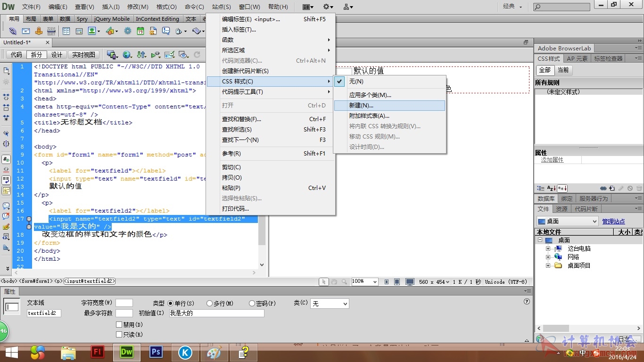Click the Check browser compatibility icon
644x362 pixels.
tap(169, 55)
